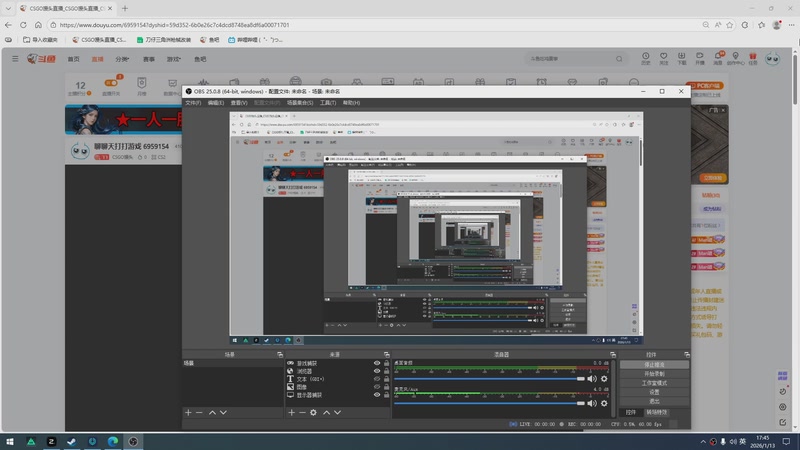Screen dimensions: 800x450
Task: Click 停止推流 button in OBS controls
Action: click(x=654, y=365)
